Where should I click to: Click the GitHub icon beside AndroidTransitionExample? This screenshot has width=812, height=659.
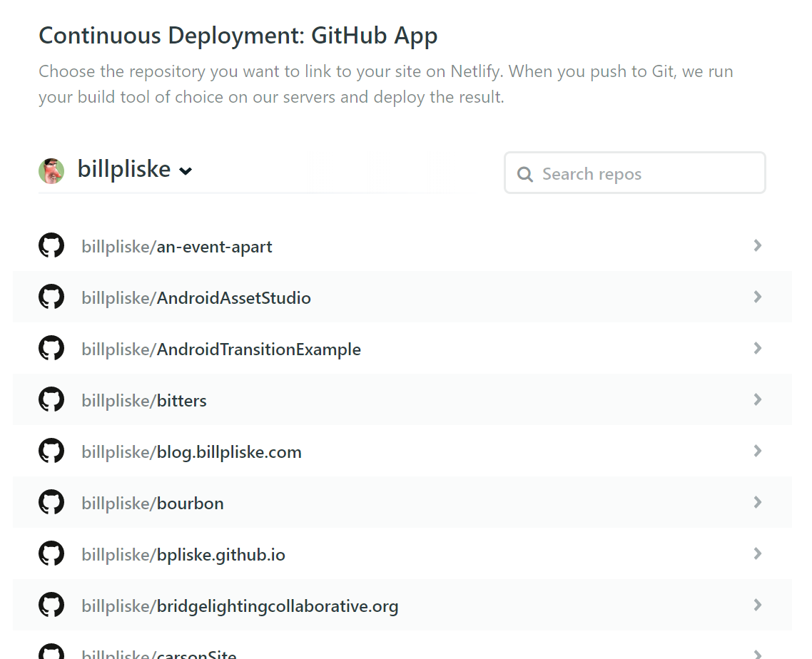click(x=51, y=348)
